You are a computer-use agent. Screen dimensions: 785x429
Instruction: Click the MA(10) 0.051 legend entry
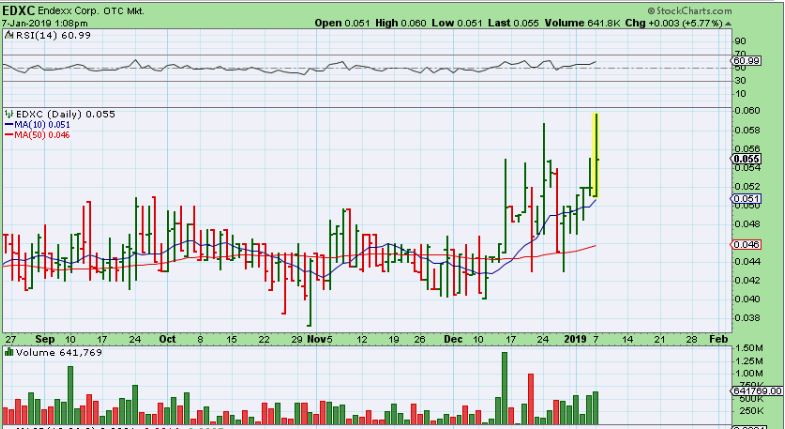(x=38, y=125)
